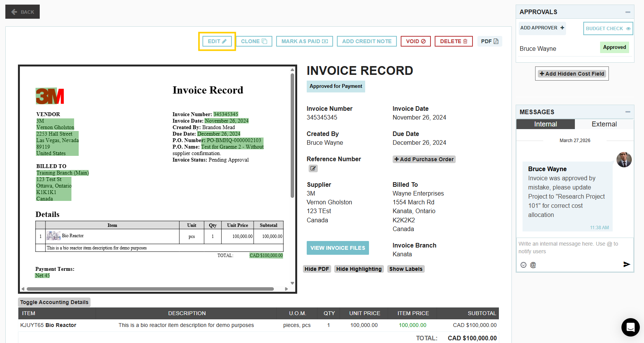Toggle Accounting Details
644x343 pixels.
click(54, 302)
